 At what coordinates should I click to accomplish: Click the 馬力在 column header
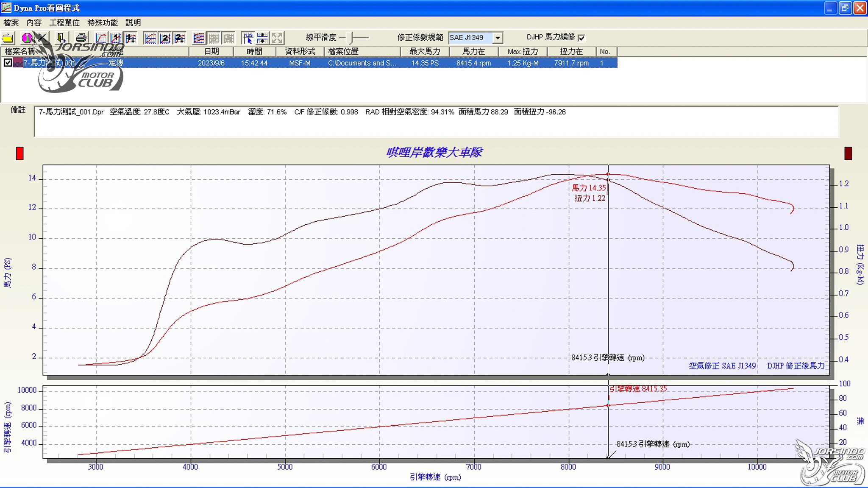(x=473, y=51)
